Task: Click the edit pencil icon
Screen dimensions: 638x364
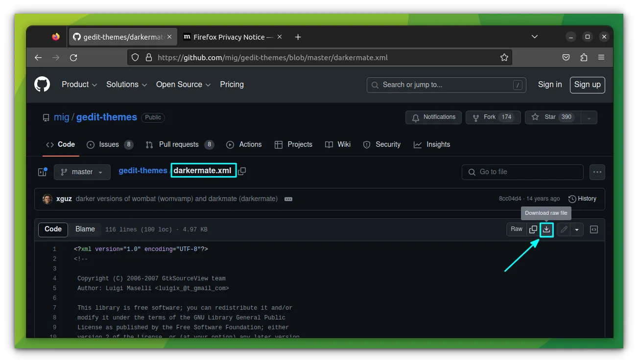Action: 564,229
